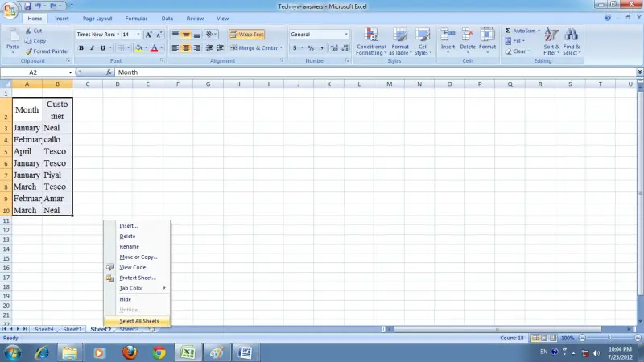Apply the Comma Style format

click(x=322, y=48)
